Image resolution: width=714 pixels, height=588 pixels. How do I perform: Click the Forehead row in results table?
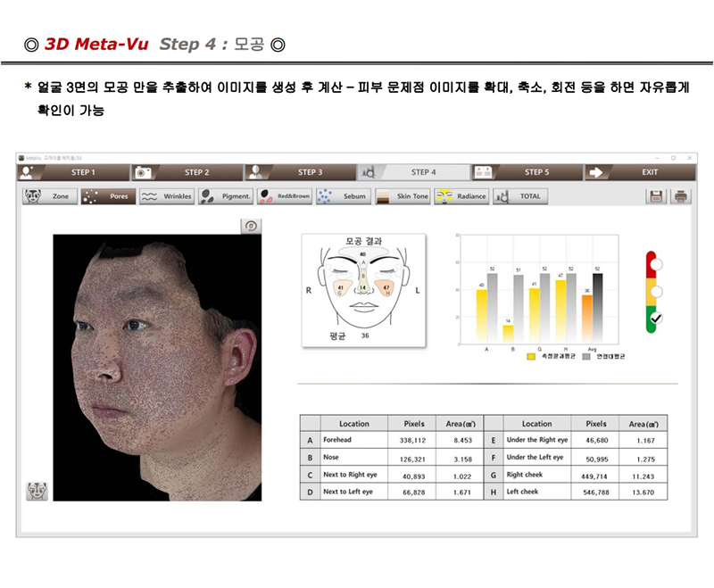394,440
